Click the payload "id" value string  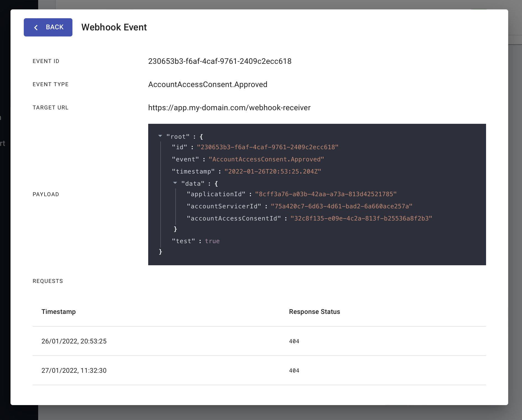[x=268, y=147]
